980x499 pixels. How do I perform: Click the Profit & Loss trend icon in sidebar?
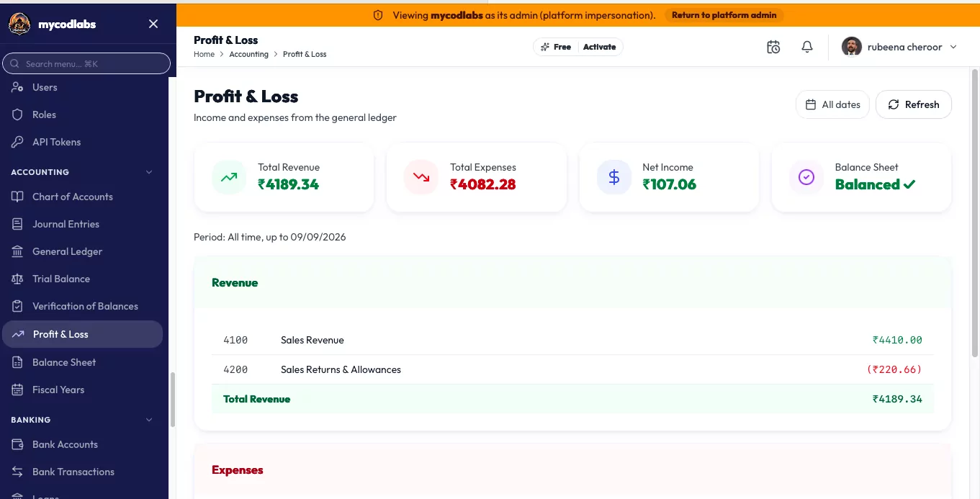(19, 334)
